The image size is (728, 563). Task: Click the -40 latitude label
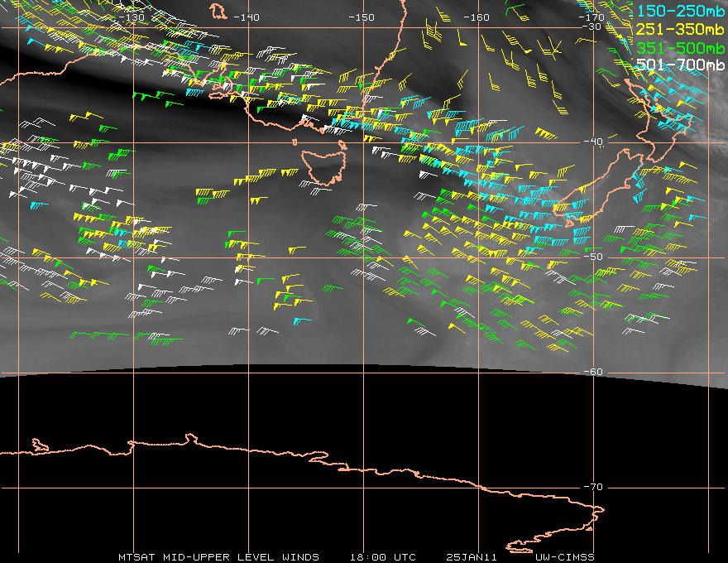point(593,142)
